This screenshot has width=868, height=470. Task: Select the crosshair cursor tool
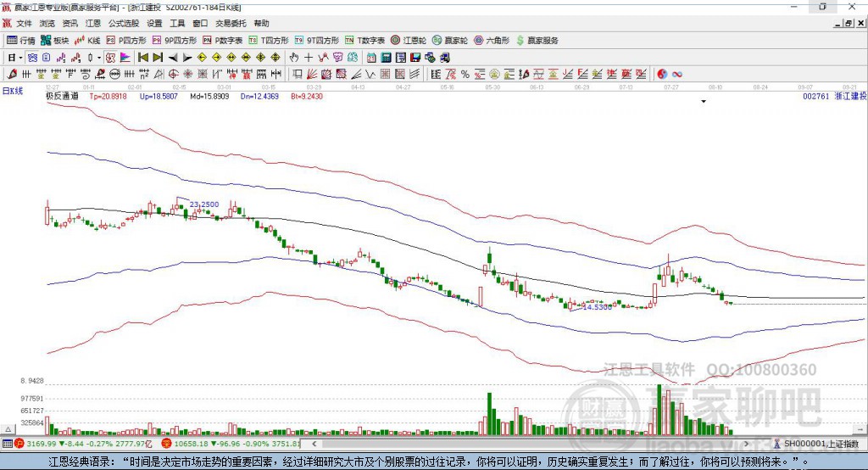309,58
